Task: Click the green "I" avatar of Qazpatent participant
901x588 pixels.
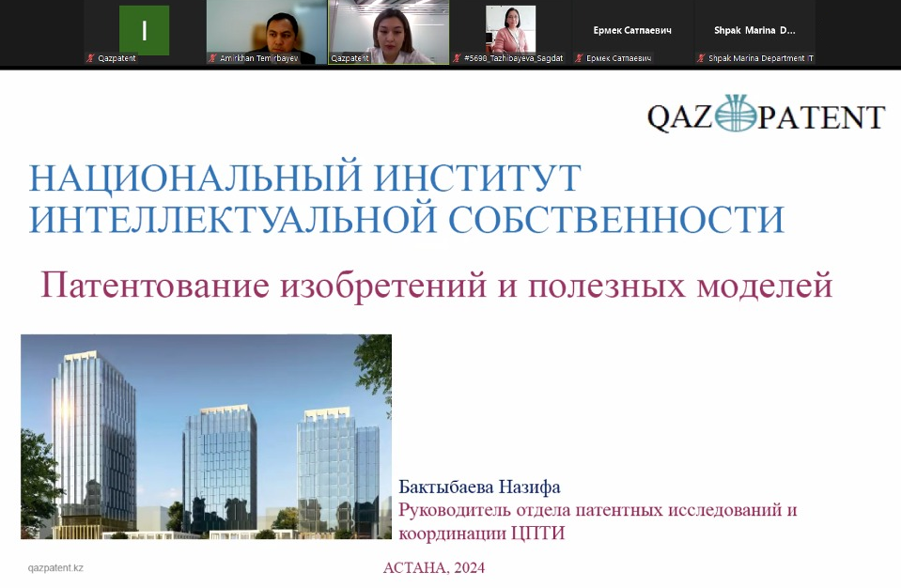Action: tap(144, 30)
